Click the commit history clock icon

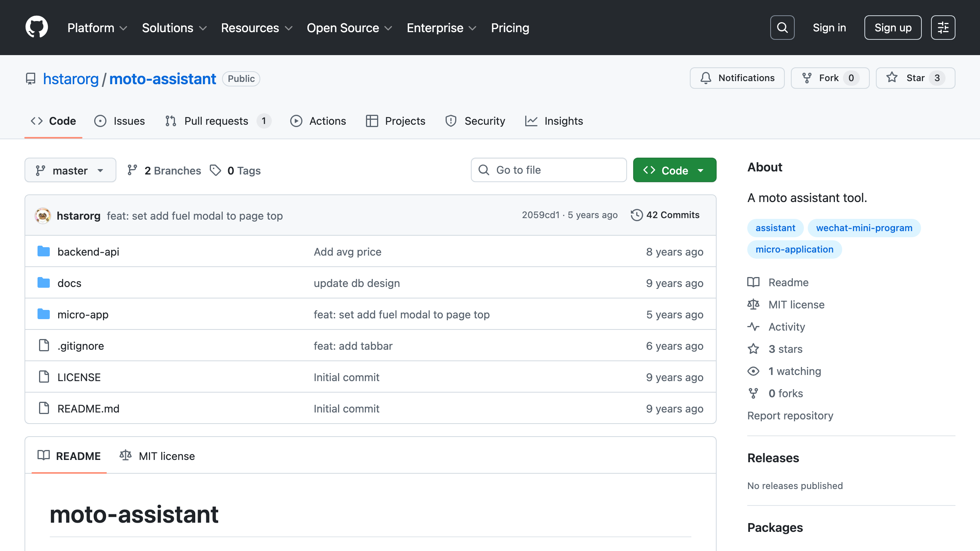[x=637, y=215]
